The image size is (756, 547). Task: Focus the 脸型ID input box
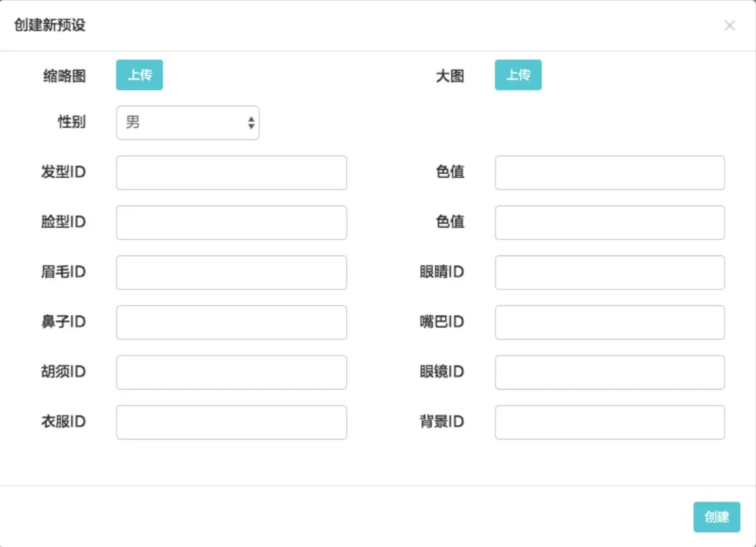pyautogui.click(x=231, y=222)
